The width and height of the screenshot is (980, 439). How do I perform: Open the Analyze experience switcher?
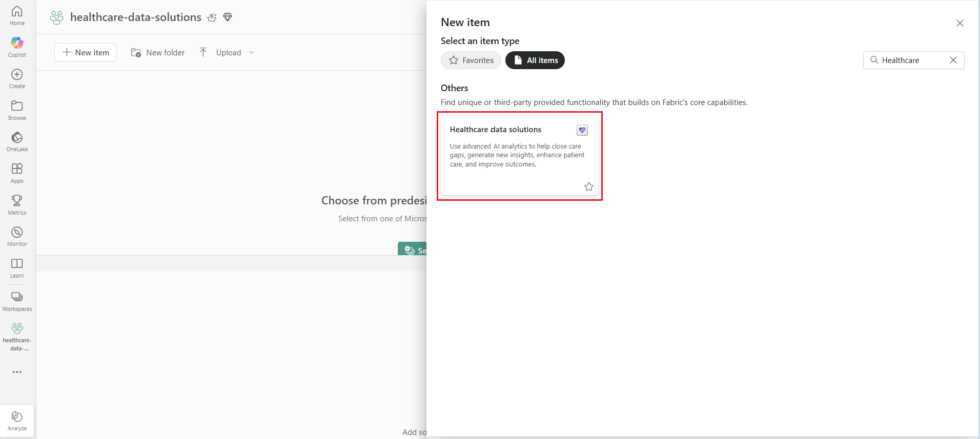pyautogui.click(x=17, y=421)
